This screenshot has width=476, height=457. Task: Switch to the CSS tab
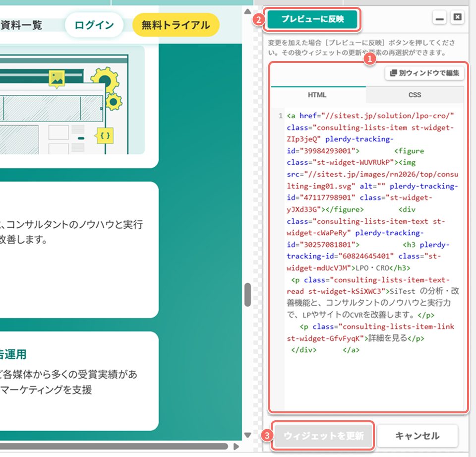click(x=415, y=95)
